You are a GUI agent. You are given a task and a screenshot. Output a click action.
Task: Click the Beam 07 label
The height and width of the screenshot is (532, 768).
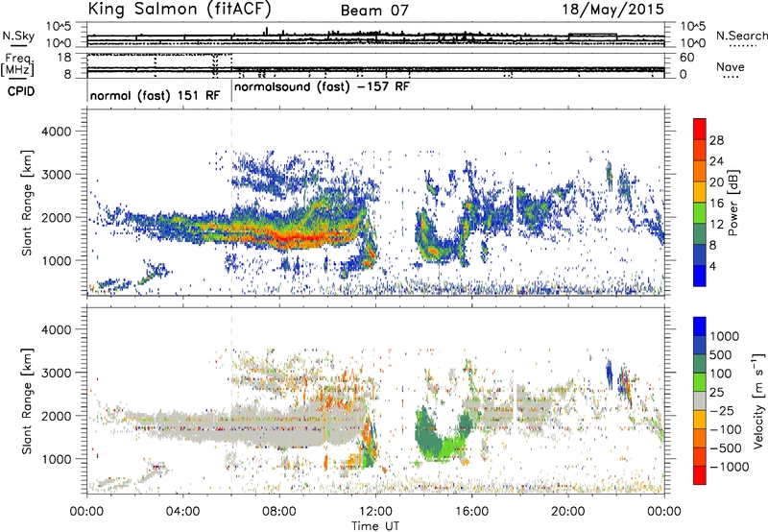(374, 11)
